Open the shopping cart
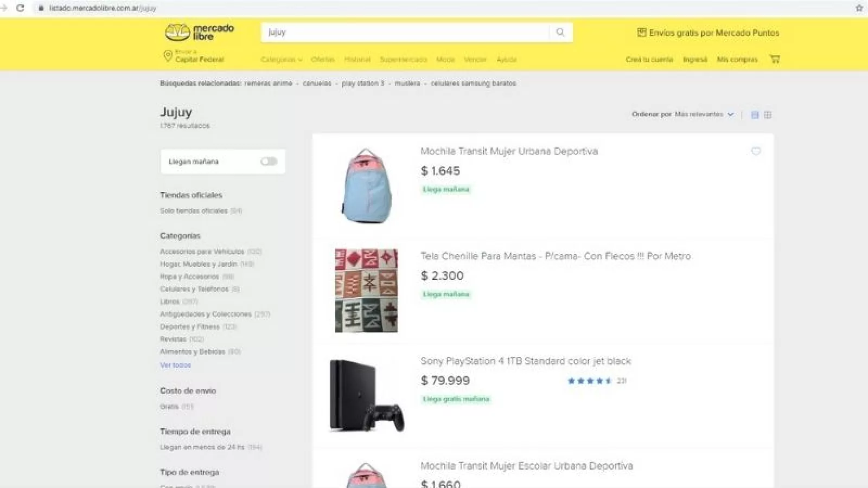The image size is (868, 488). [x=775, y=59]
